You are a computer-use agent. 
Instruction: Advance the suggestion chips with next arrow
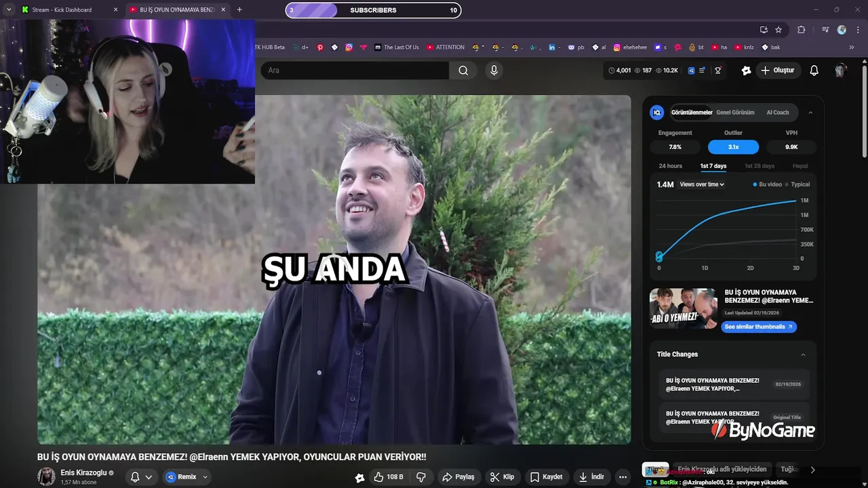click(x=812, y=470)
